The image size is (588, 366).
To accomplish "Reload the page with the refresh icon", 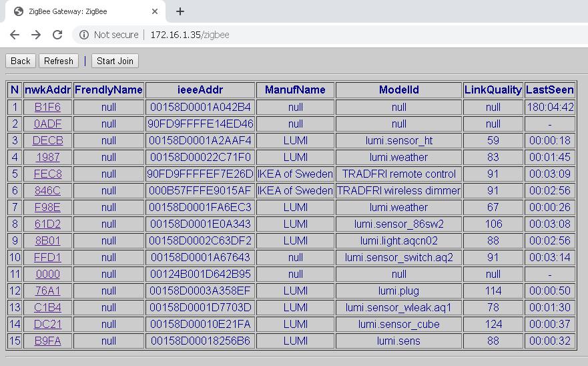I will pyautogui.click(x=57, y=35).
